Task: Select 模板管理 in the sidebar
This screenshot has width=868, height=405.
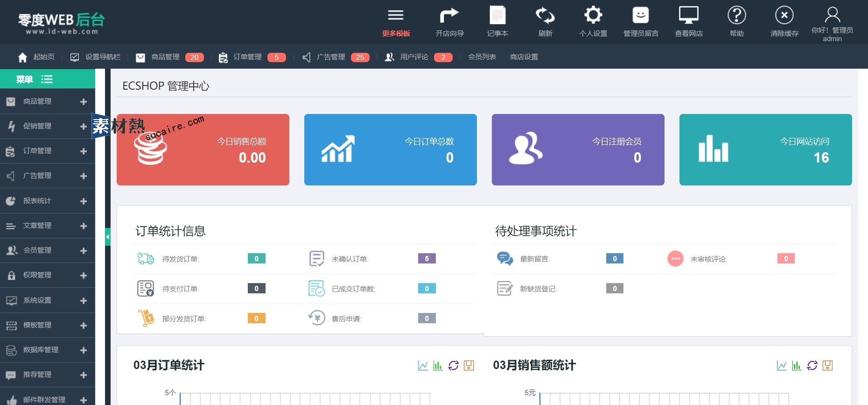Action: (x=48, y=325)
